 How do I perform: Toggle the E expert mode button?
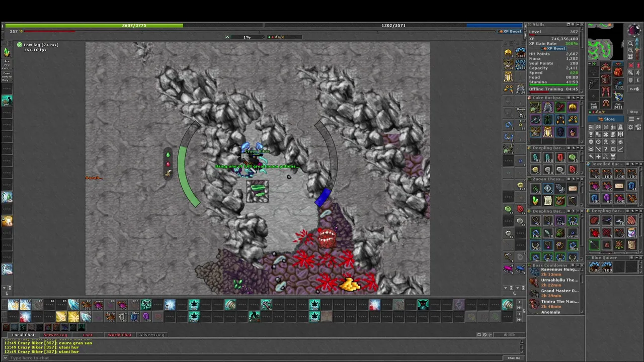point(638,80)
